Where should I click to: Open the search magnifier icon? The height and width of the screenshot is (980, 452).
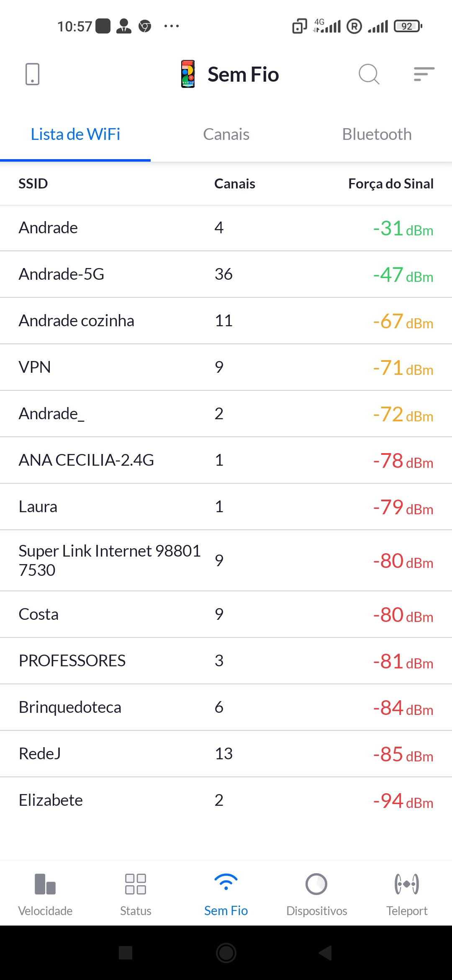(x=369, y=74)
